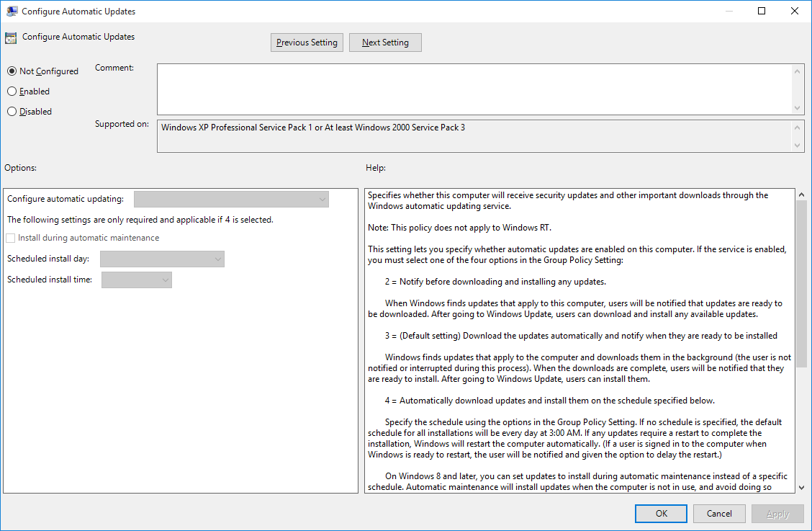Click '3 = (Default setting) Download' line
812x531 pixels.
coord(581,336)
